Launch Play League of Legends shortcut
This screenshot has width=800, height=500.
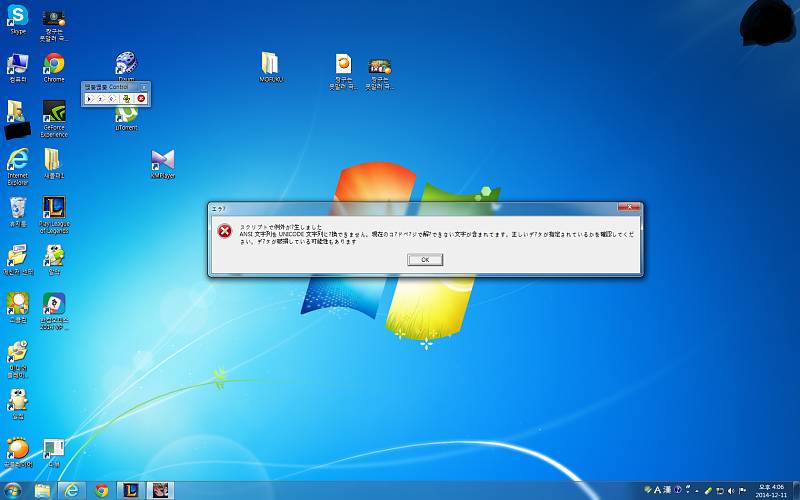pyautogui.click(x=54, y=208)
